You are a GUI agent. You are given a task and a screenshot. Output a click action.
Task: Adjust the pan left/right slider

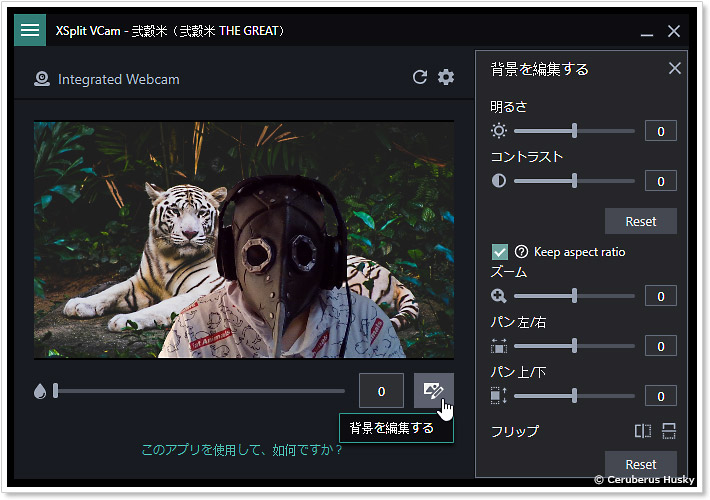pyautogui.click(x=574, y=346)
